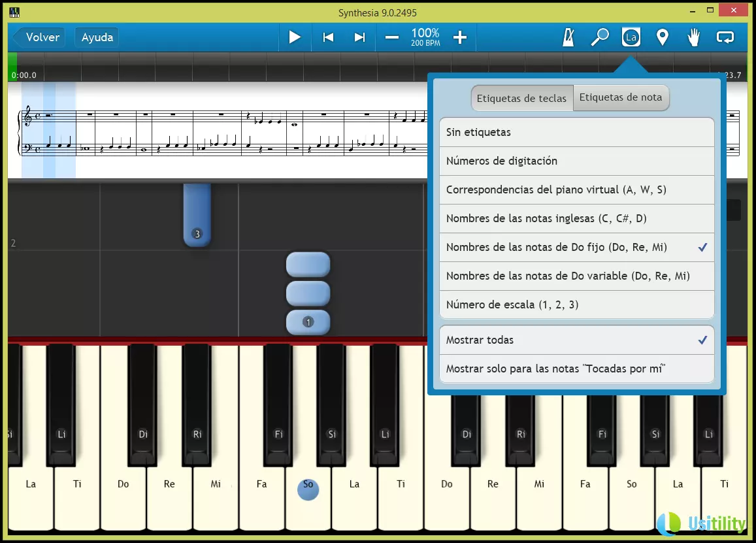Switch to Etiquetas de nota tab
Viewport: 756px width, 543px height.
tap(621, 97)
